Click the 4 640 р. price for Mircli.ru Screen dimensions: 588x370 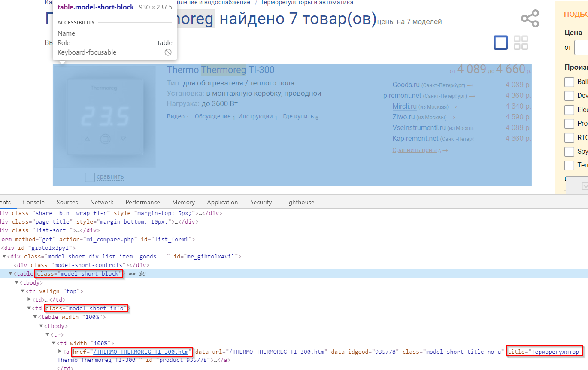(518, 106)
